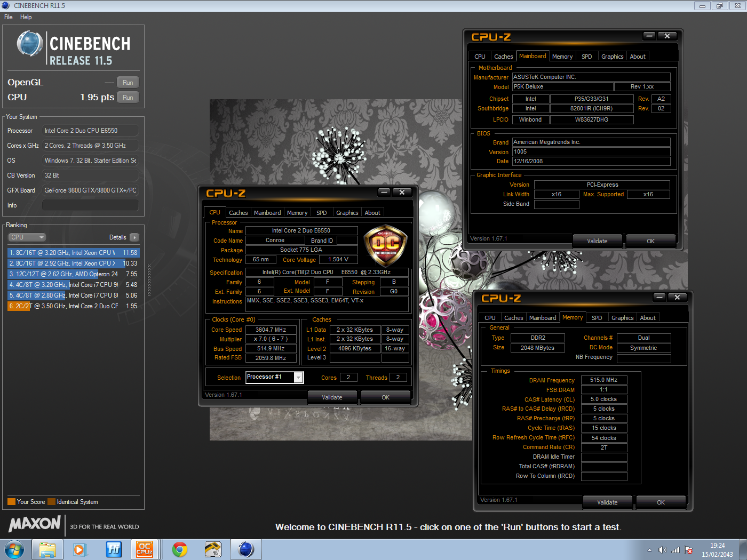The width and height of the screenshot is (747, 560).
Task: Open Windows Explorer from the taskbar
Action: tap(47, 549)
